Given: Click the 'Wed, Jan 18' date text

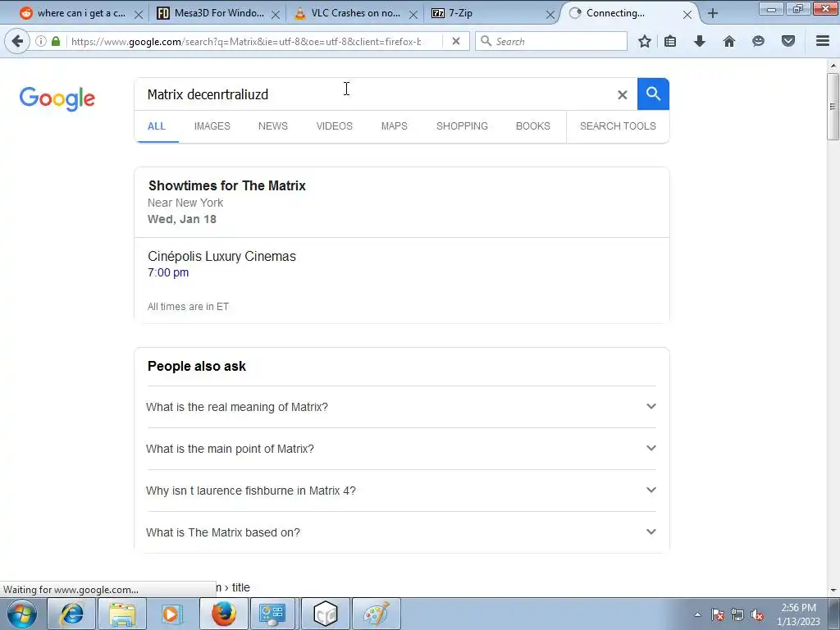Looking at the screenshot, I should tap(182, 219).
